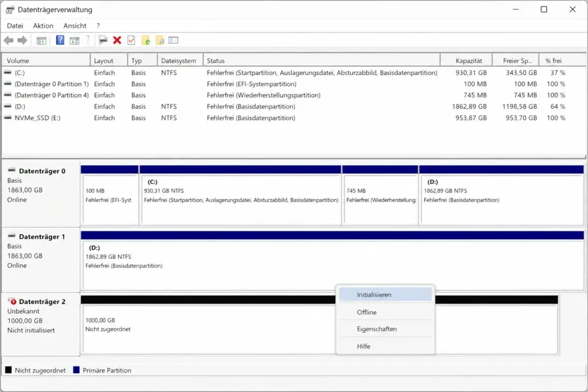Open Help via the blue question mark icon
The height and width of the screenshot is (392, 588).
coord(60,40)
